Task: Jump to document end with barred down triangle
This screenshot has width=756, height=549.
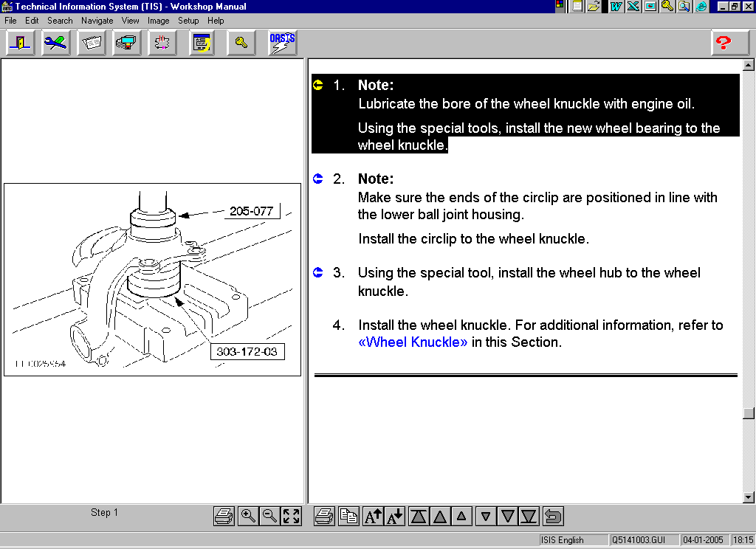Action: (529, 517)
